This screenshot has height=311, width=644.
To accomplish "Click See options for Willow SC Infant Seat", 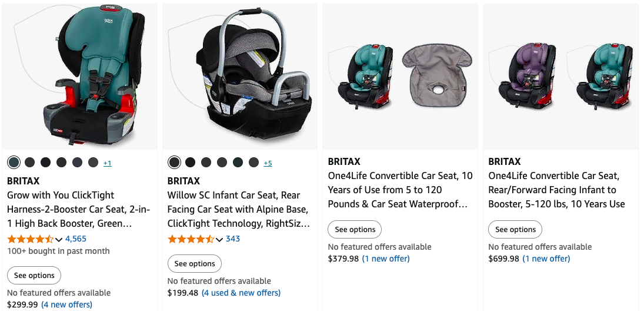I will 195,263.
